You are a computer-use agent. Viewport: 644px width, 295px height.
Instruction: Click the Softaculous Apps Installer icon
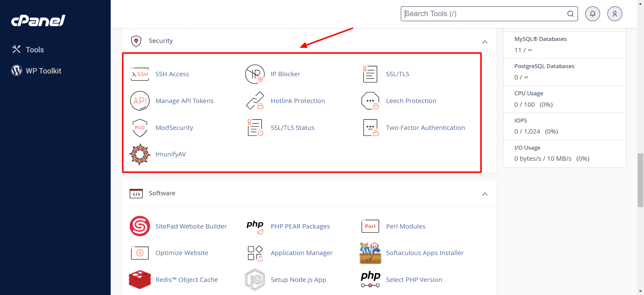point(370,253)
